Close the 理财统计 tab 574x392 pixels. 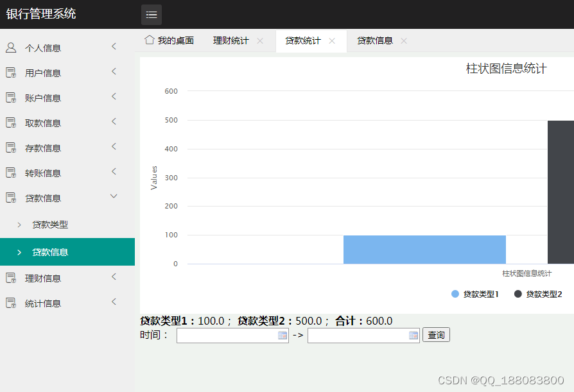pyautogui.click(x=260, y=40)
